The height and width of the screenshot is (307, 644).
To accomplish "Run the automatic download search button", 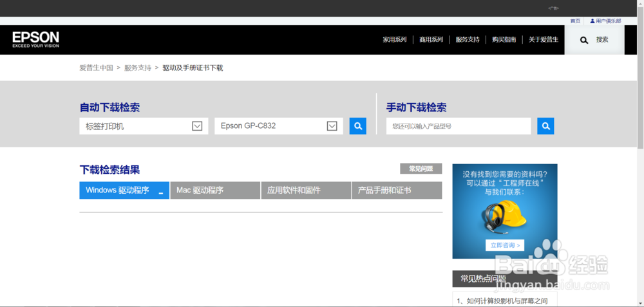I will click(357, 126).
